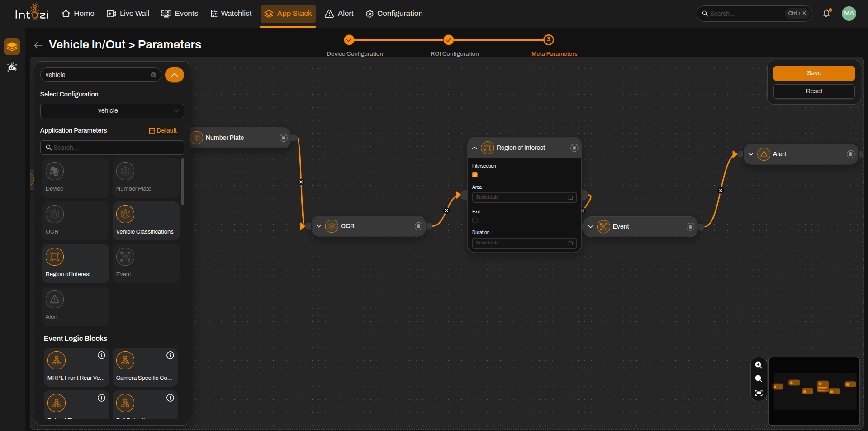
Task: Open the Duration date picker
Action: coord(524,243)
